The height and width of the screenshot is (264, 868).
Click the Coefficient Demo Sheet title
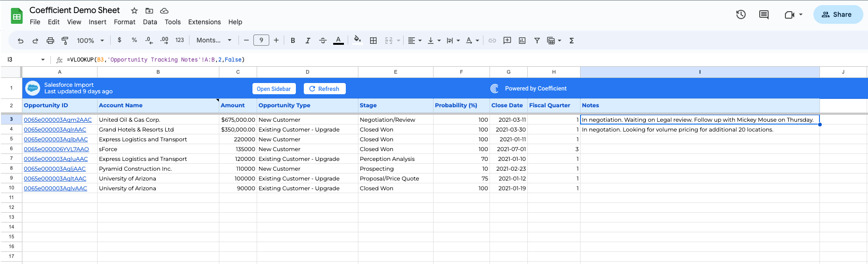[x=75, y=10]
